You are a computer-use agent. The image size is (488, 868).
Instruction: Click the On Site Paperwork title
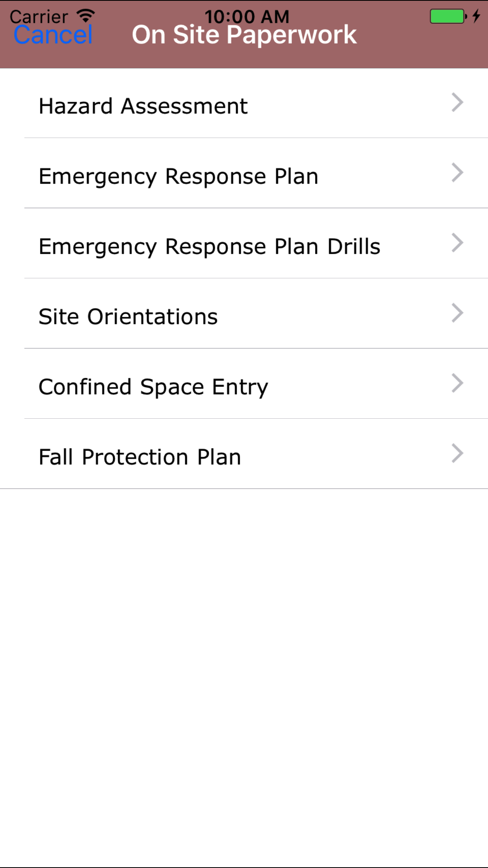click(x=244, y=35)
